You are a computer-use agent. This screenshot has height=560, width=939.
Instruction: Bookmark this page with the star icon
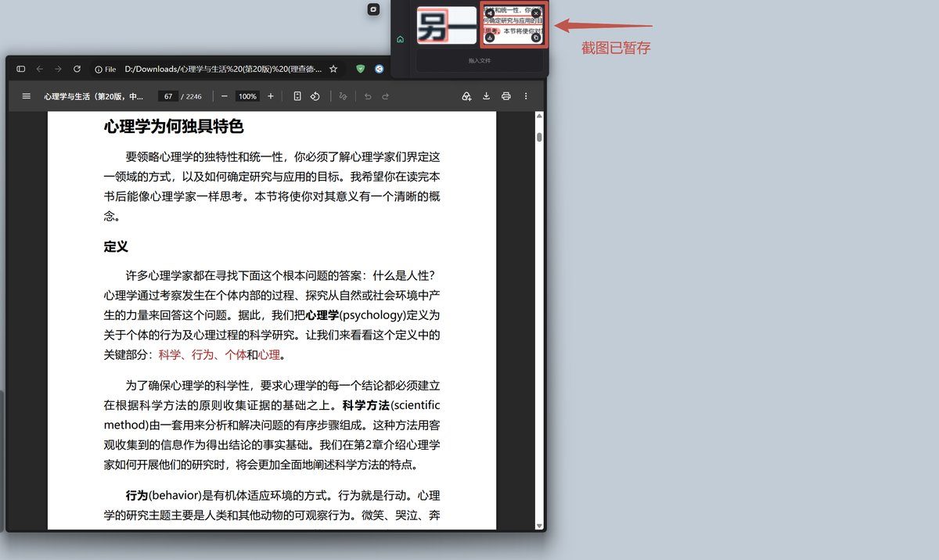(x=333, y=69)
